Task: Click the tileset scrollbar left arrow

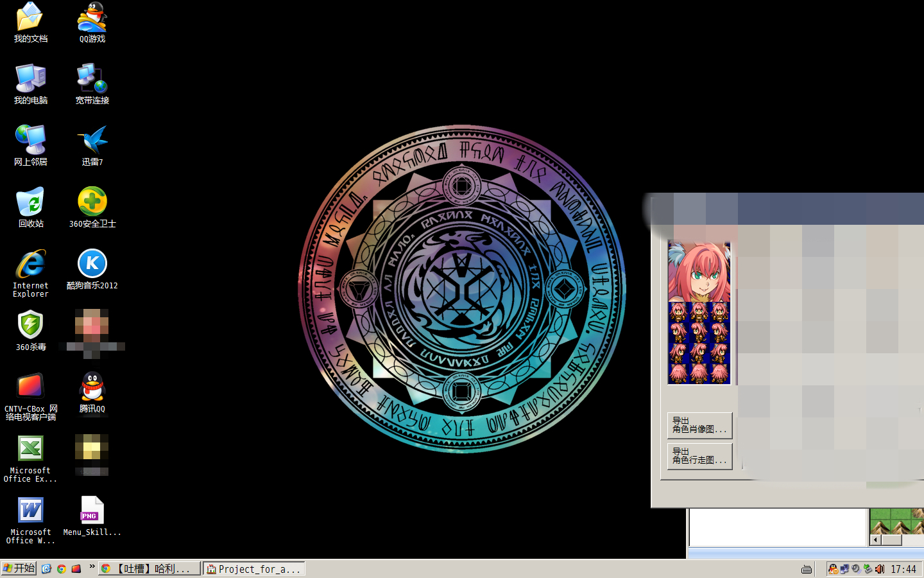Action: coord(876,540)
